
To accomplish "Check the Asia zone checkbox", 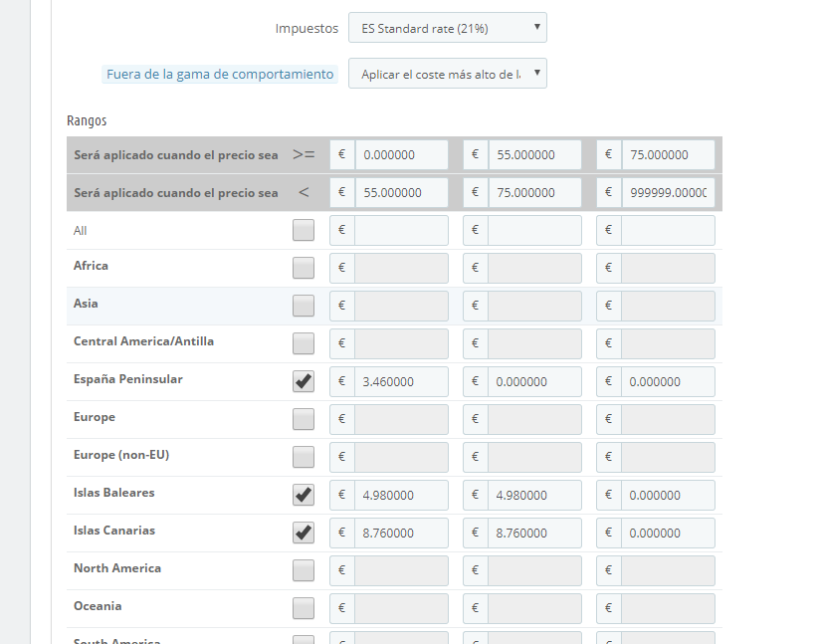I will (x=304, y=306).
